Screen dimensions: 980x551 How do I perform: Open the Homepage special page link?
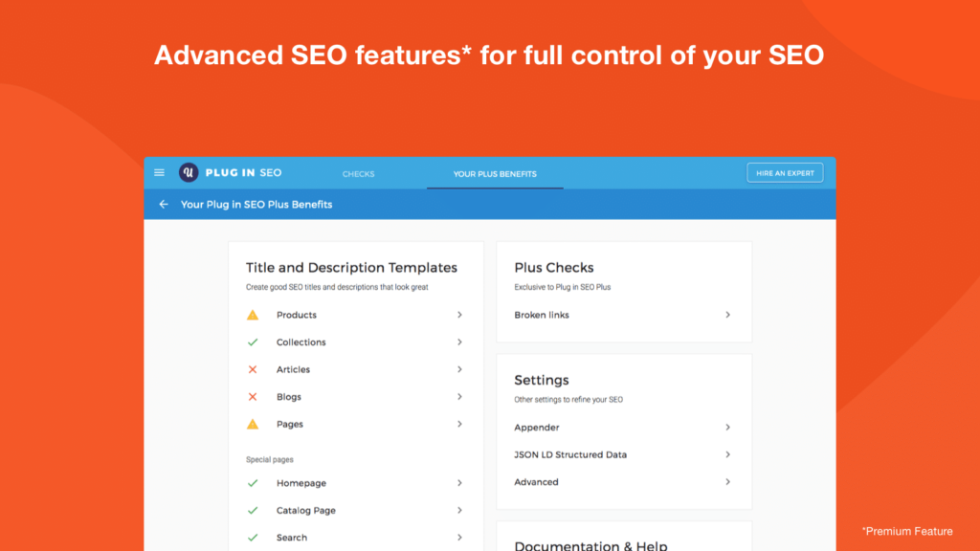pos(301,483)
